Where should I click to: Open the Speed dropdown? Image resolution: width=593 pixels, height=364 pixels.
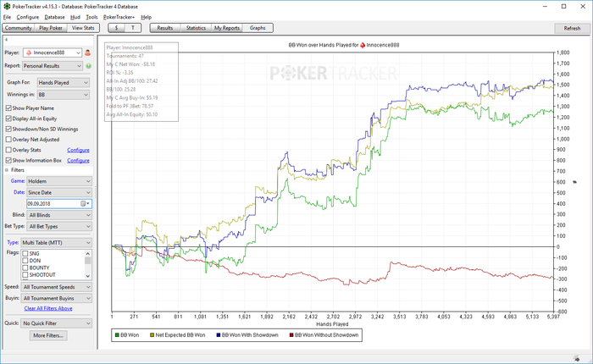[x=57, y=287]
